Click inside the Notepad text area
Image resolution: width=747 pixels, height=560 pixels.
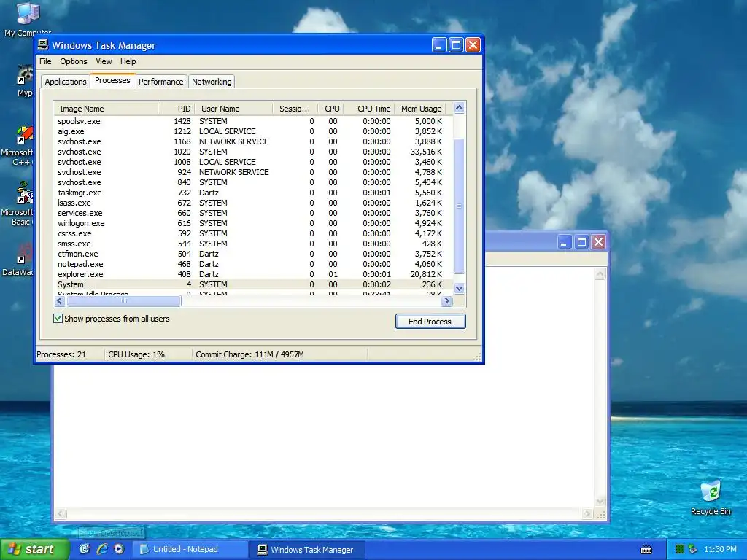click(324, 436)
